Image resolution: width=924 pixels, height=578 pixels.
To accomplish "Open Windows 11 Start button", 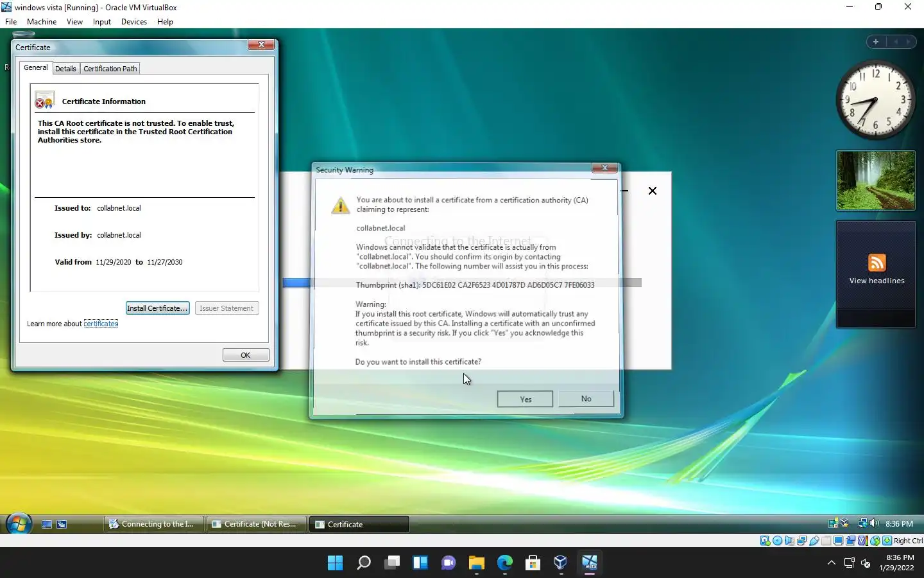I will click(x=335, y=563).
